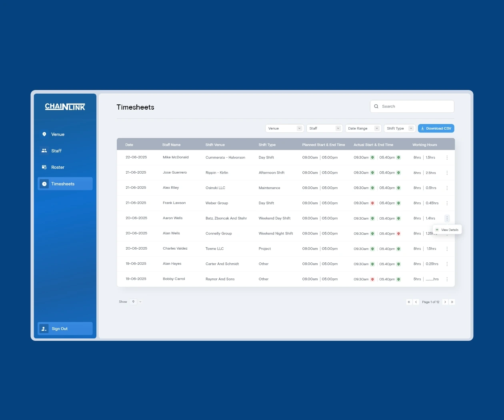This screenshot has height=420, width=504.
Task: Open the Staff filter dropdown
Action: 324,128
